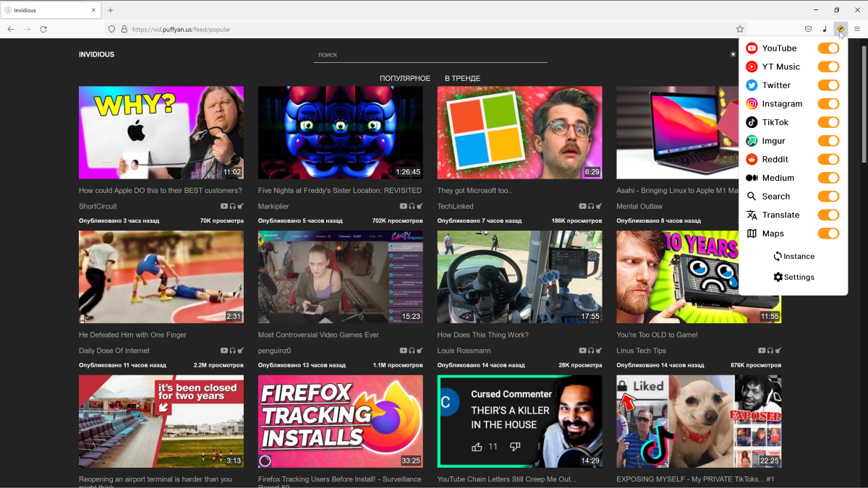Screen dimensions: 868x488
Task: Switch off the TikTok redirect toggle
Action: click(829, 122)
